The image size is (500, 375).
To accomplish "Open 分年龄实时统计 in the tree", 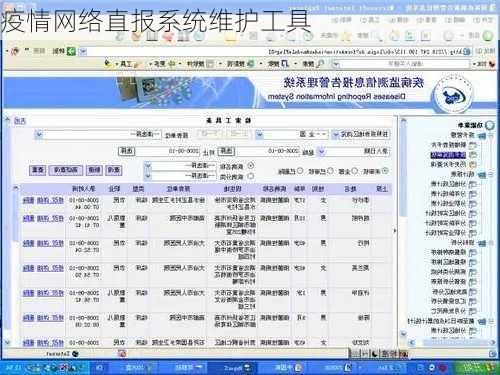I will [x=445, y=223].
